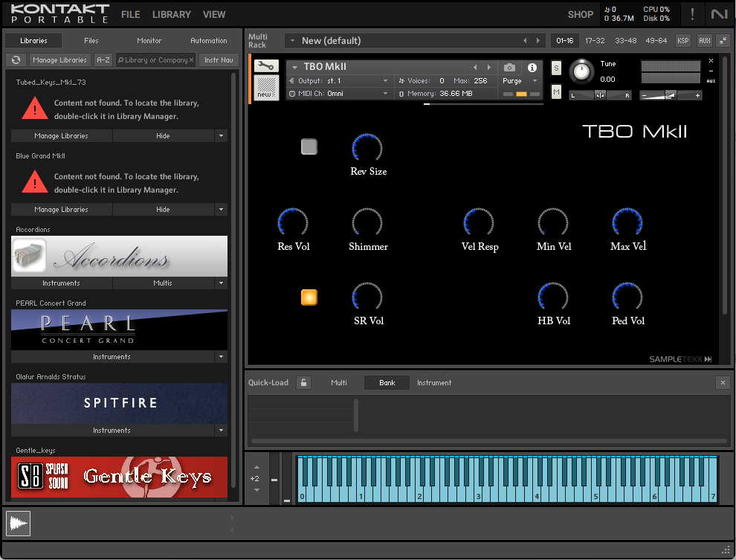Screen dimensions: 736x560
Task: Click the refresh icon in the Libraries sidebar
Action: coord(16,59)
